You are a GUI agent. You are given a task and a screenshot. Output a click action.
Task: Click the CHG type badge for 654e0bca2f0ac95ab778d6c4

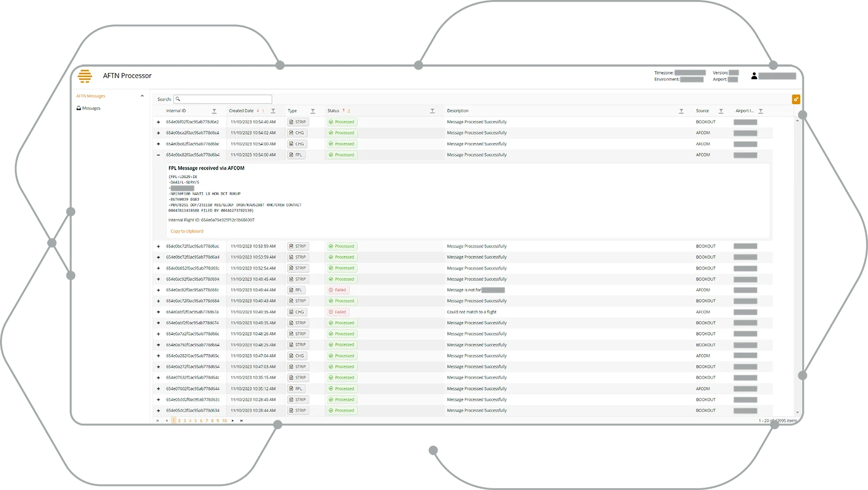click(x=297, y=133)
